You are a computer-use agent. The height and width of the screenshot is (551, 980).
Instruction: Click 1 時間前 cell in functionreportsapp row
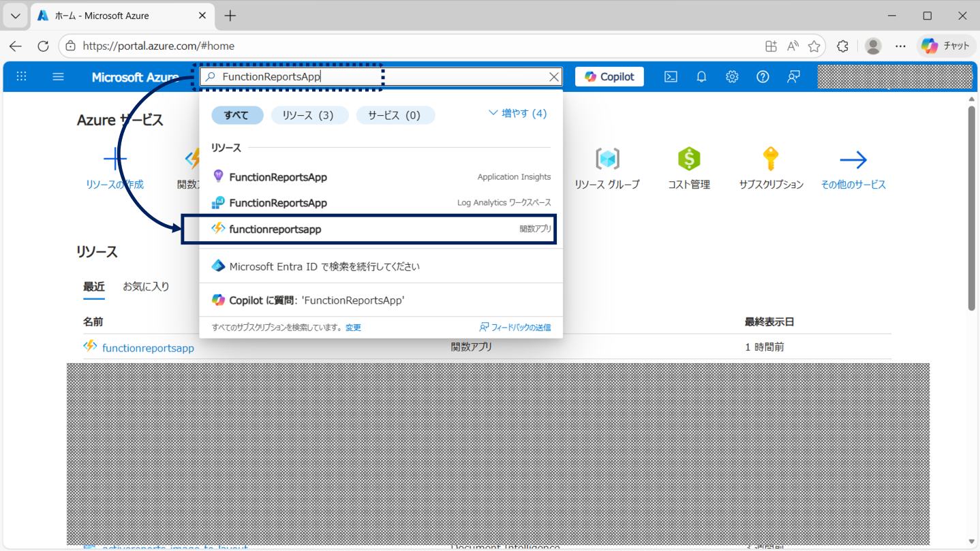point(765,347)
